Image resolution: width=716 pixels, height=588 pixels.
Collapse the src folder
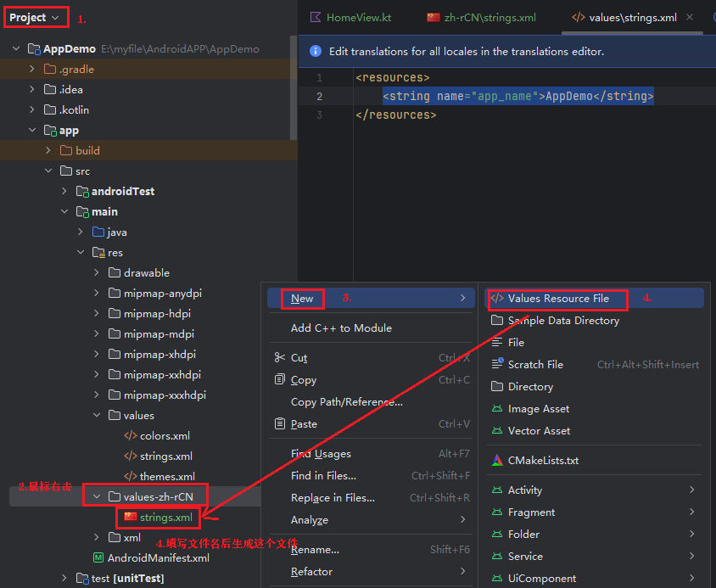coord(48,171)
